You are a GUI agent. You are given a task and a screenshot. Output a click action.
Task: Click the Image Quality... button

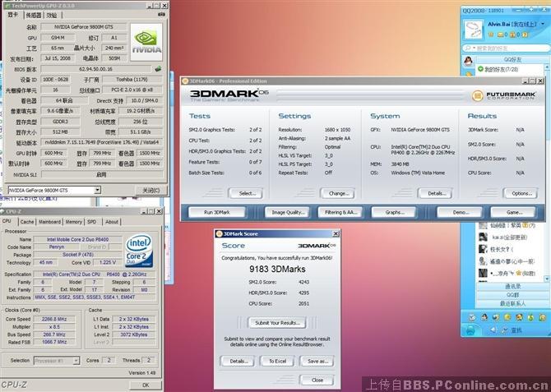click(287, 213)
